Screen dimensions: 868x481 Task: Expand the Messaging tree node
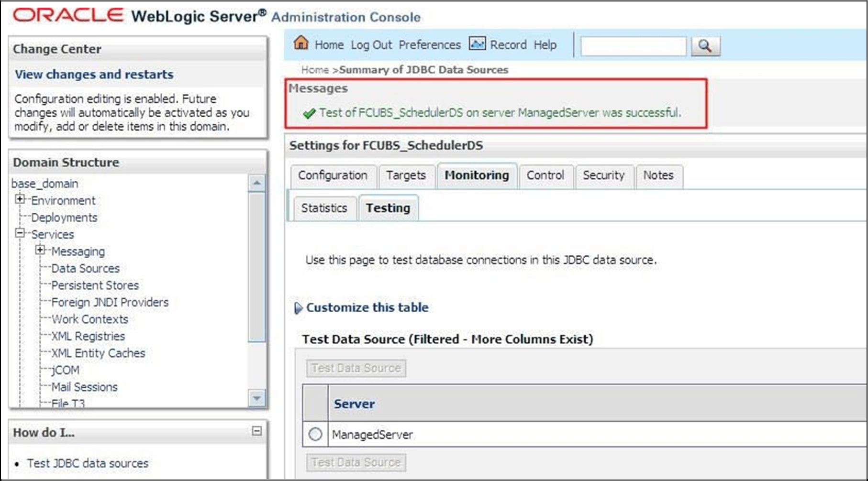coord(40,250)
